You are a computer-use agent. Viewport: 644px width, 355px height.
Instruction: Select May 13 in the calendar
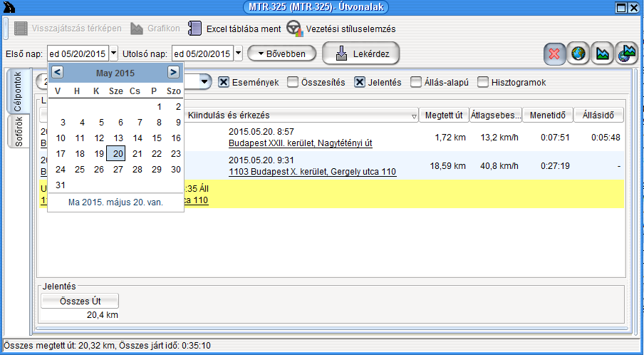[119, 138]
